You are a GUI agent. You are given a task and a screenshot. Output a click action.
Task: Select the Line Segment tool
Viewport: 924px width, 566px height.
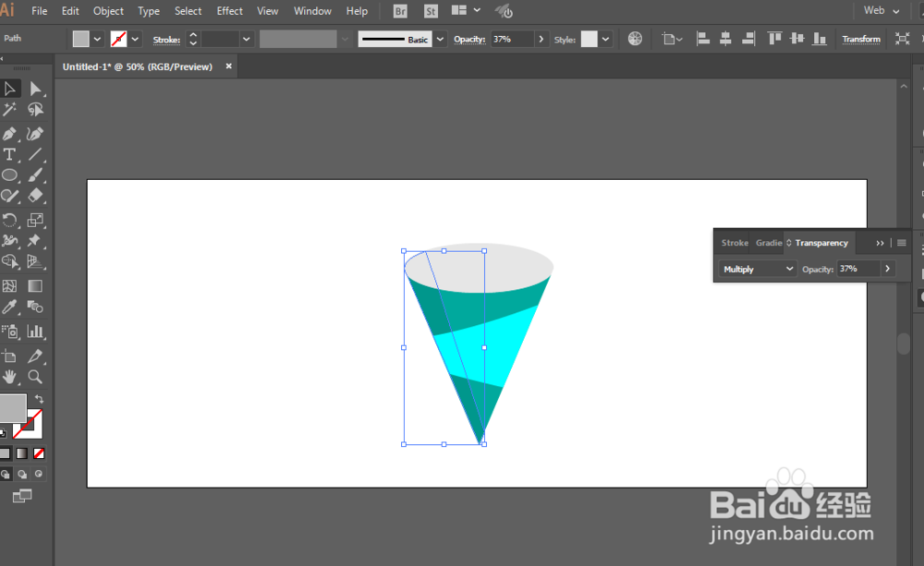(x=35, y=154)
